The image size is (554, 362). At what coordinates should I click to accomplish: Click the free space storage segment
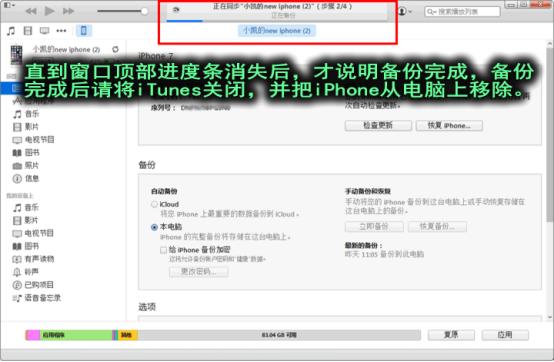[x=279, y=335]
